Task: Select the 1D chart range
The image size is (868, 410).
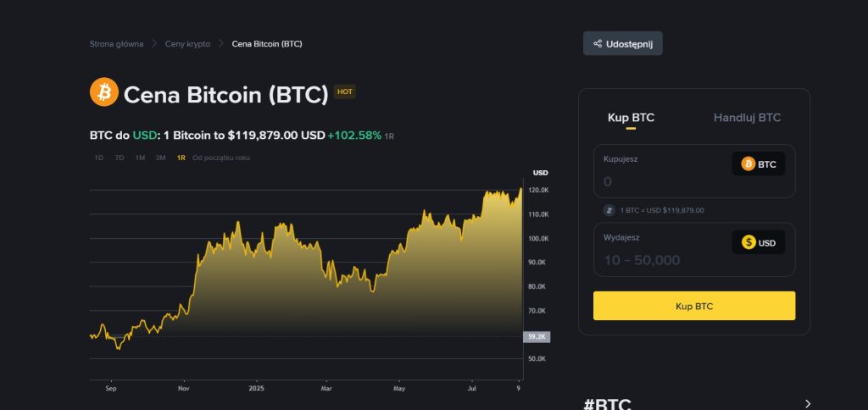Action: click(x=98, y=158)
